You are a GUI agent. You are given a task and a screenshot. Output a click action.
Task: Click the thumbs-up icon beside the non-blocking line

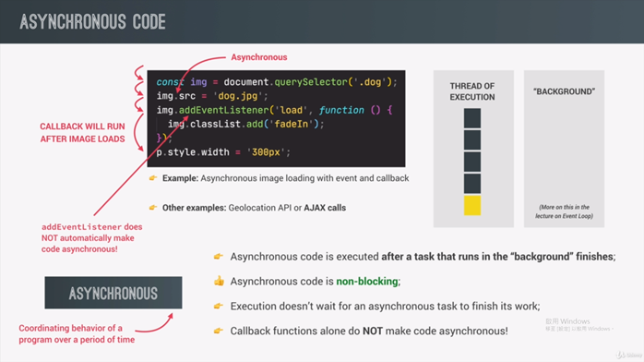click(x=219, y=281)
